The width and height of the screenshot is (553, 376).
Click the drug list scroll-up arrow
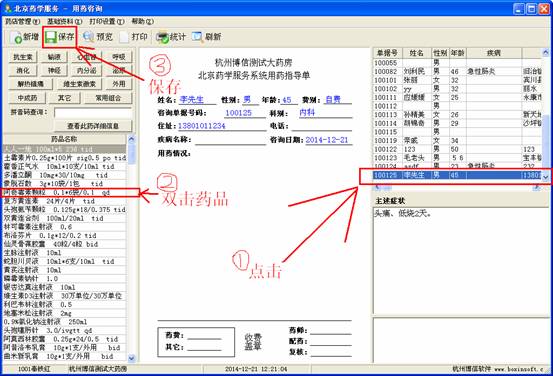pyautogui.click(x=131, y=139)
